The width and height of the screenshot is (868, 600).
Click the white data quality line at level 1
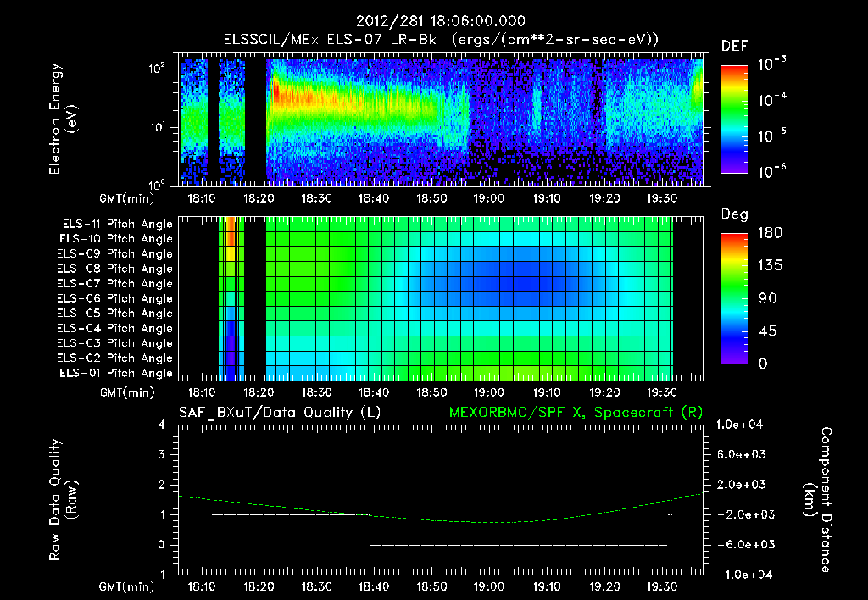[x=290, y=514]
